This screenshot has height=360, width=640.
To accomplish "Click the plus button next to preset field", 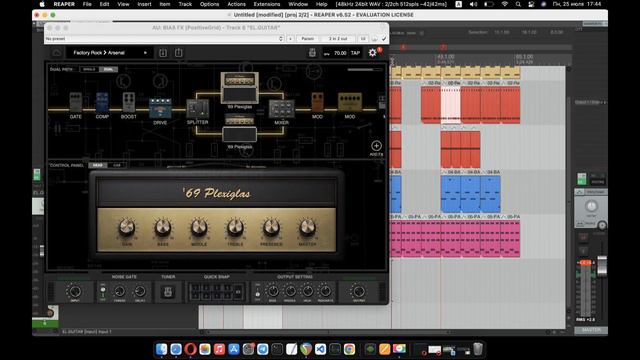I will 290,39.
